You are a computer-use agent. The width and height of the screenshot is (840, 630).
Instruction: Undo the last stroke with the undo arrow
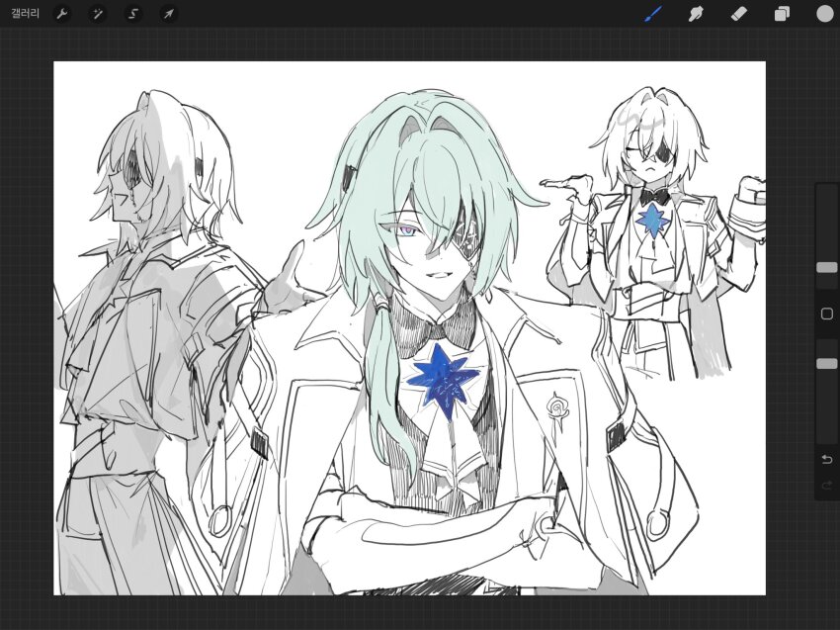(x=826, y=459)
